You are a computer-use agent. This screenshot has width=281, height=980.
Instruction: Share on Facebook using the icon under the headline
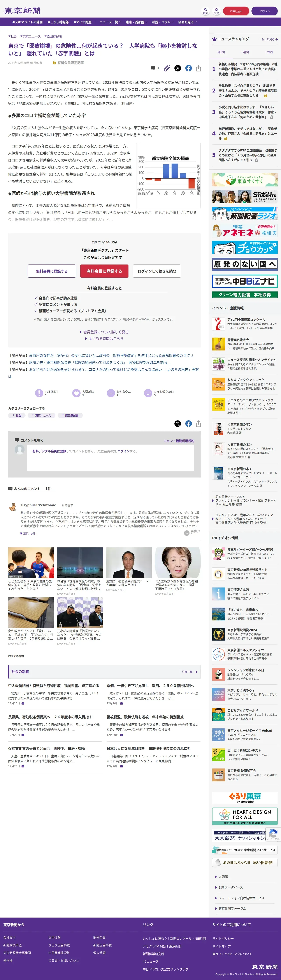pos(188,68)
